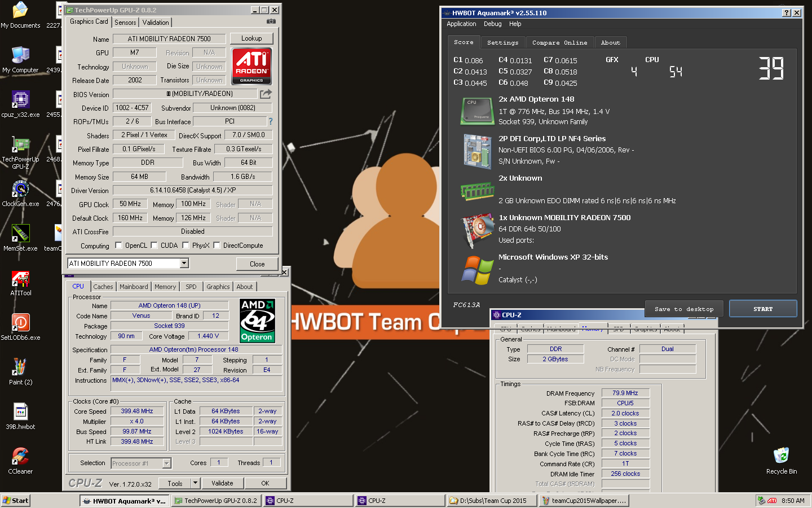Screen dimensions: 812x508
Task: Click GPU-Z screenshot camera icon
Action: coord(271,21)
